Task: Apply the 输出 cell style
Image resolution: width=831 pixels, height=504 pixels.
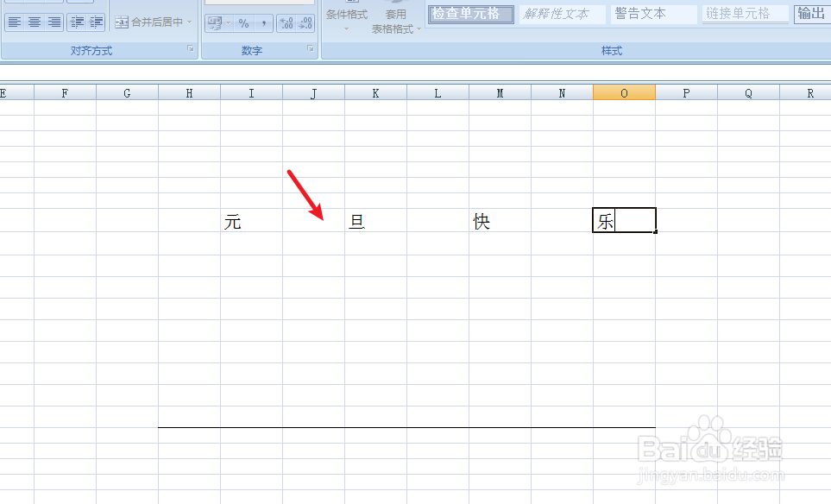Action: [810, 14]
